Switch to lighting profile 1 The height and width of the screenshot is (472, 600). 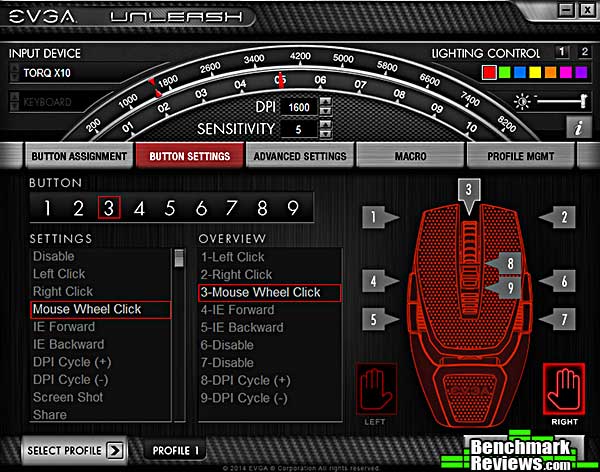click(561, 52)
